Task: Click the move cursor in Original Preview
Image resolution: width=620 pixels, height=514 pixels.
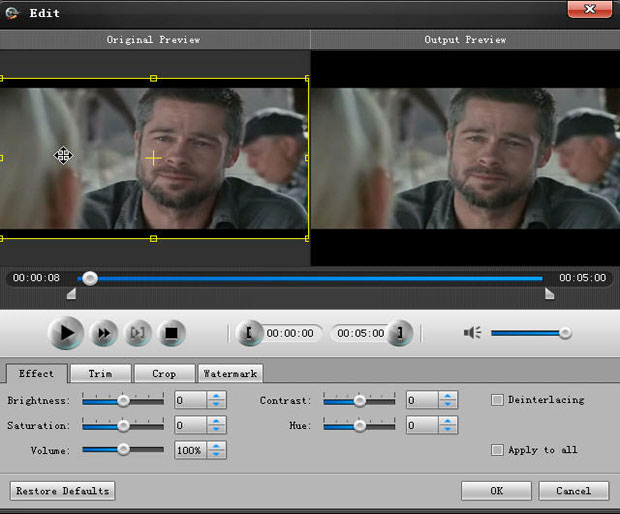Action: pyautogui.click(x=63, y=155)
